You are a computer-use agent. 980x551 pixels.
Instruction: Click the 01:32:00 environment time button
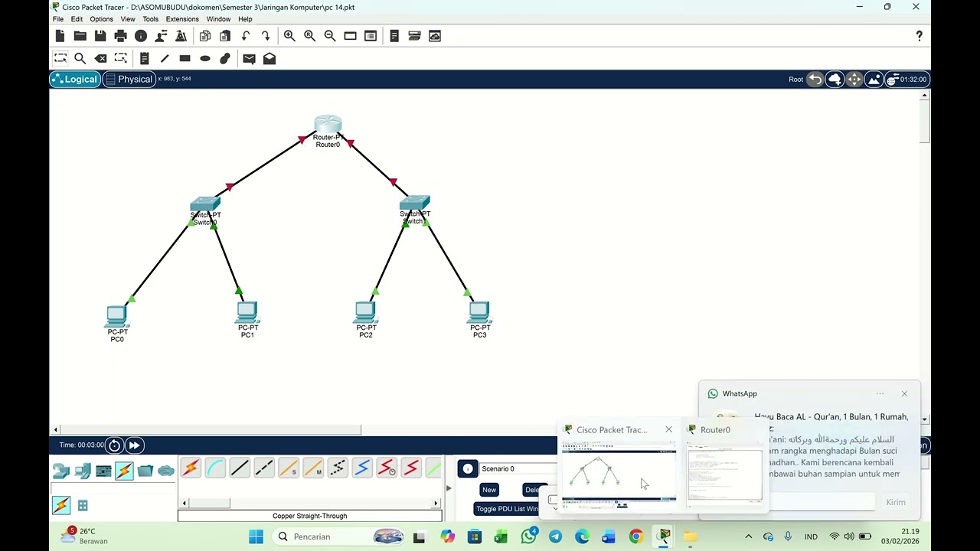pyautogui.click(x=907, y=79)
